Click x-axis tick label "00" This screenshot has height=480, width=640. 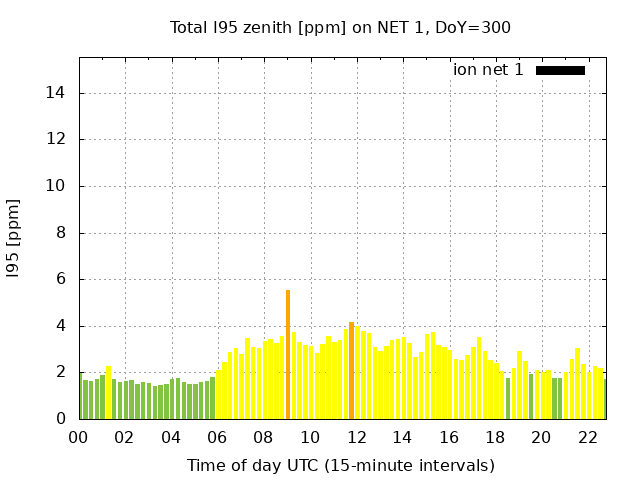tap(78, 437)
